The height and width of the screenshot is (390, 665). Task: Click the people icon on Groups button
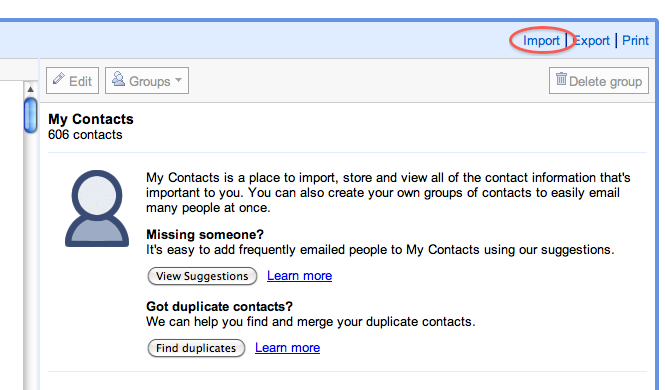click(x=118, y=79)
